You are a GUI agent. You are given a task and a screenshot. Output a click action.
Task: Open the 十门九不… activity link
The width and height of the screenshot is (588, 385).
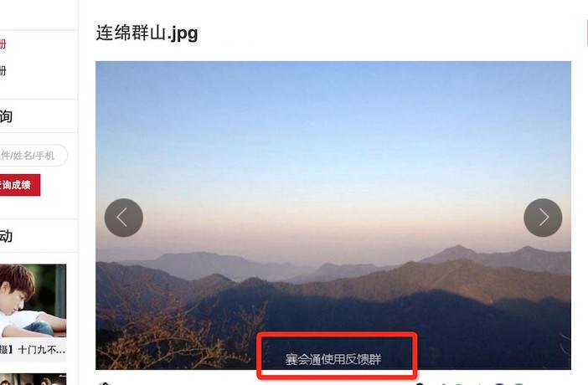point(33,350)
